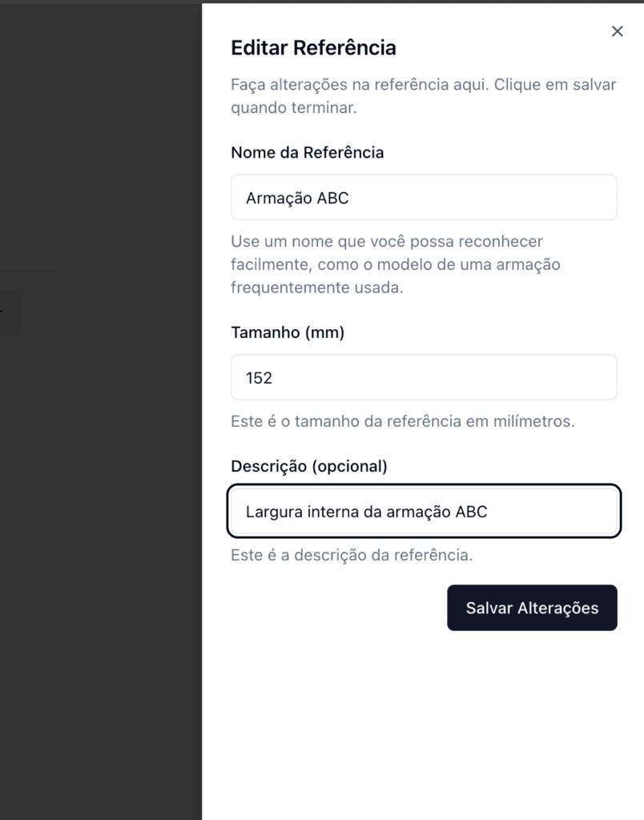
Task: Select the Tamanho (mm) input showing 152
Action: 423,376
